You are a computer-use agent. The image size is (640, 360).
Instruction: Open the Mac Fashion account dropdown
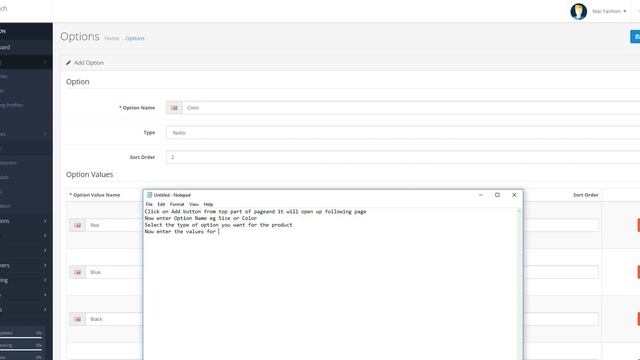click(x=609, y=11)
